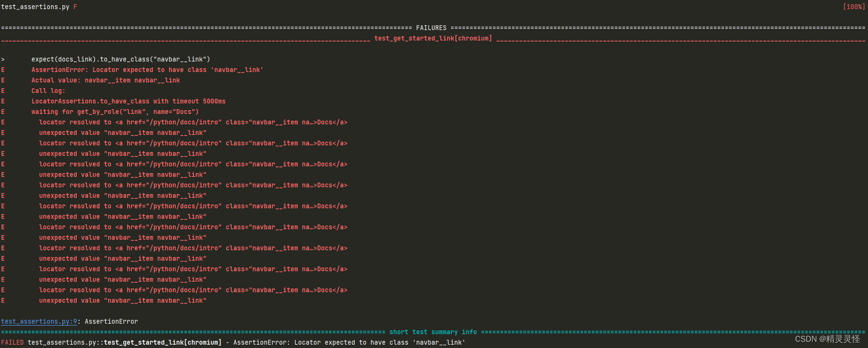Select the LocatorAssertions.to_have_class timeout 5000ms line

pyautogui.click(x=129, y=102)
